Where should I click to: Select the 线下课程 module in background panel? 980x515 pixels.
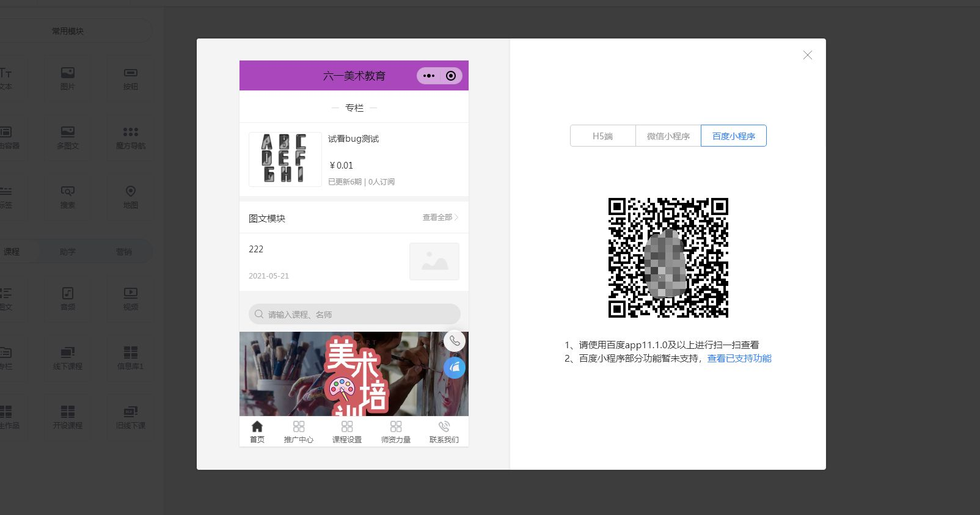pos(68,359)
